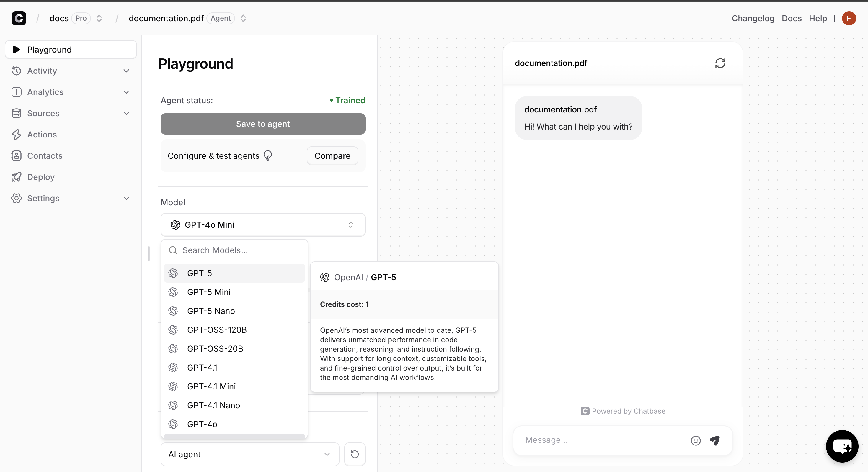Viewport: 868px width, 472px height.
Task: Refresh the documentation.pdf chat conversation
Action: [x=720, y=63]
